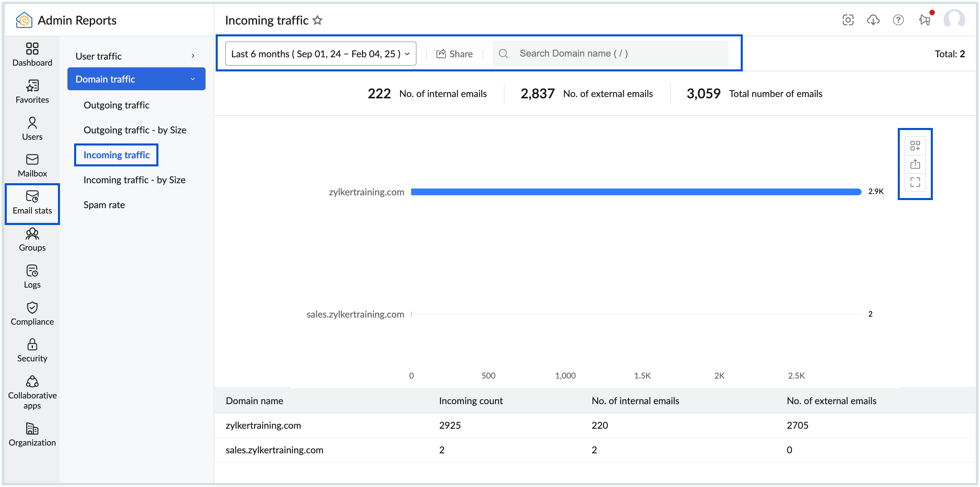Select the Spam rate report

pos(104,204)
